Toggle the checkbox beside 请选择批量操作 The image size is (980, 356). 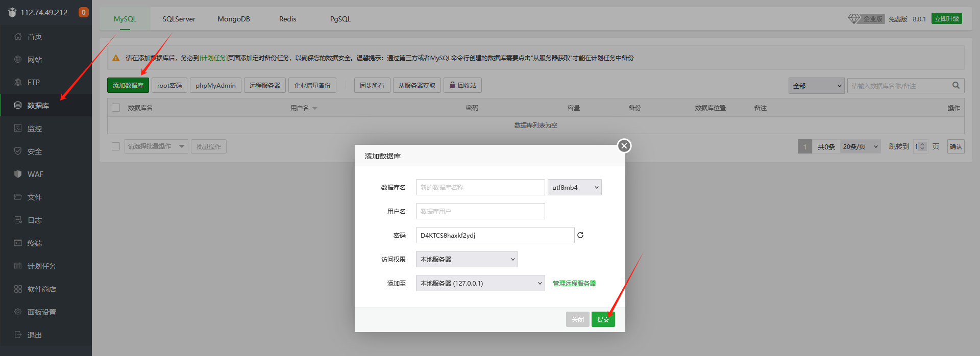pyautogui.click(x=116, y=146)
